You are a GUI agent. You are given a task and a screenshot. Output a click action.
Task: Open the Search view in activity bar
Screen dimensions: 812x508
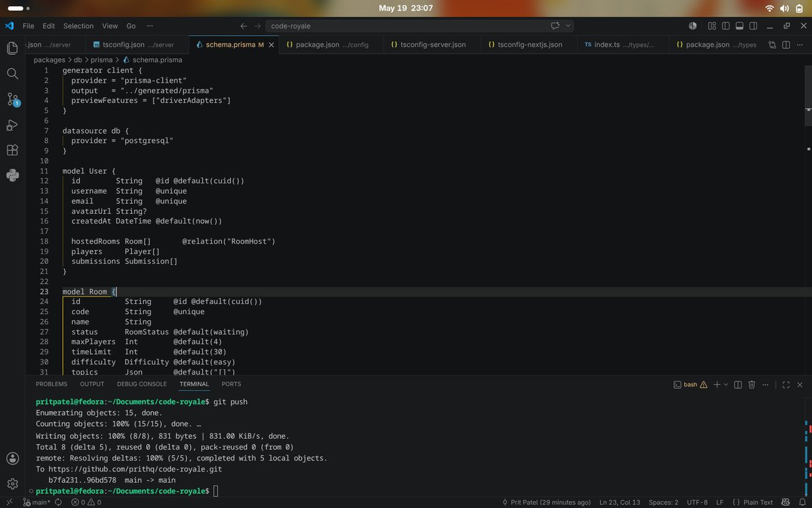pyautogui.click(x=12, y=73)
